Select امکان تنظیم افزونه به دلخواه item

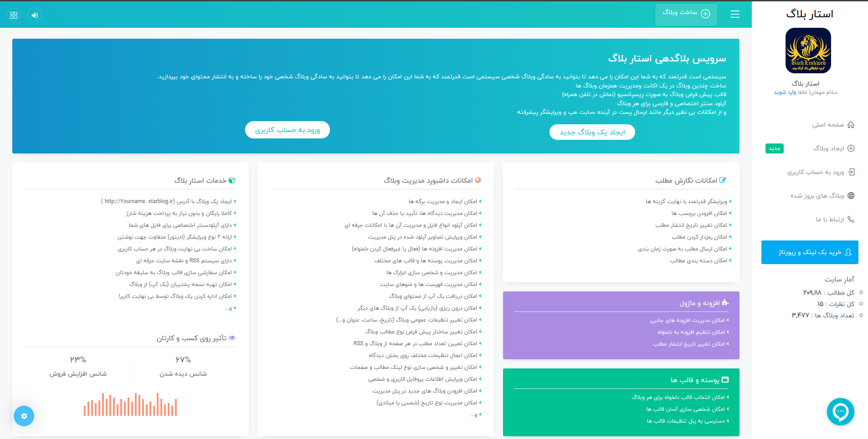coord(691,332)
